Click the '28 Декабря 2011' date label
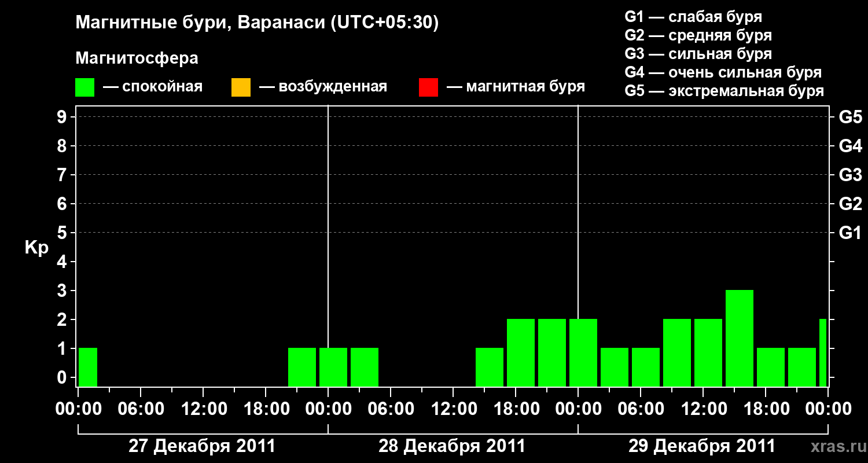Image resolution: width=868 pixels, height=463 pixels. click(452, 446)
